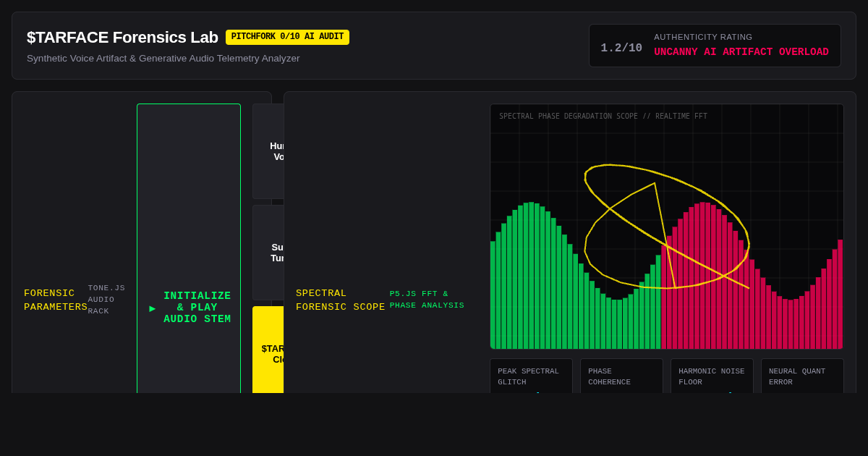The width and height of the screenshot is (868, 456).
Task: Click the Peak Spectral Glitch metric card
Action: (531, 376)
